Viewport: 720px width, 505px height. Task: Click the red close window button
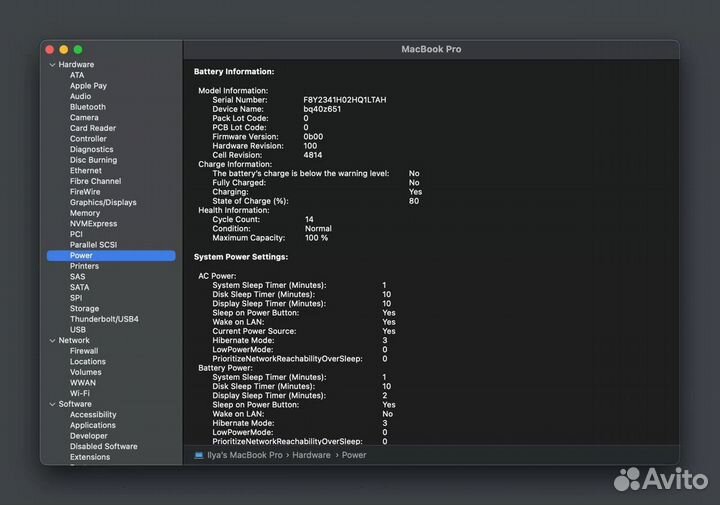[50, 50]
